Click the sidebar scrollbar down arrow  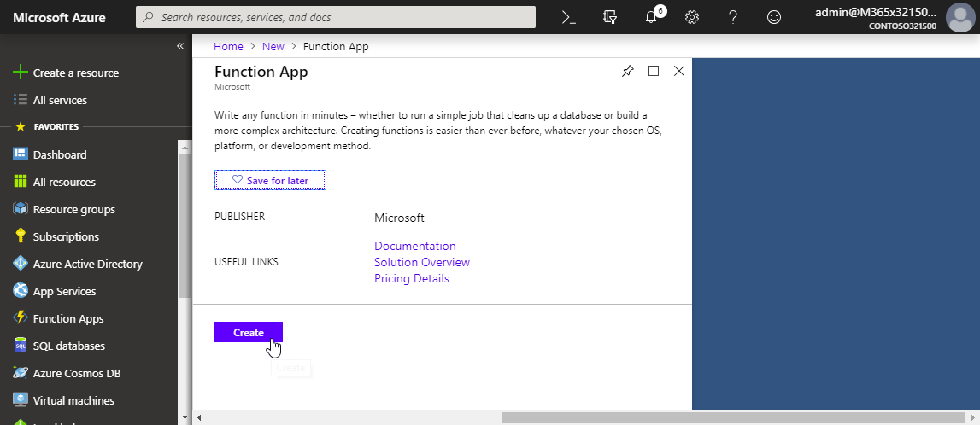point(185,416)
